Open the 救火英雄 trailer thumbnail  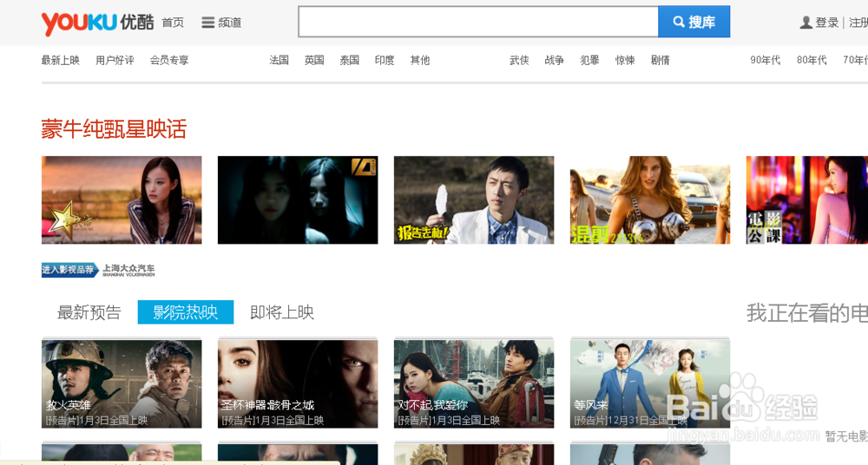coord(122,383)
